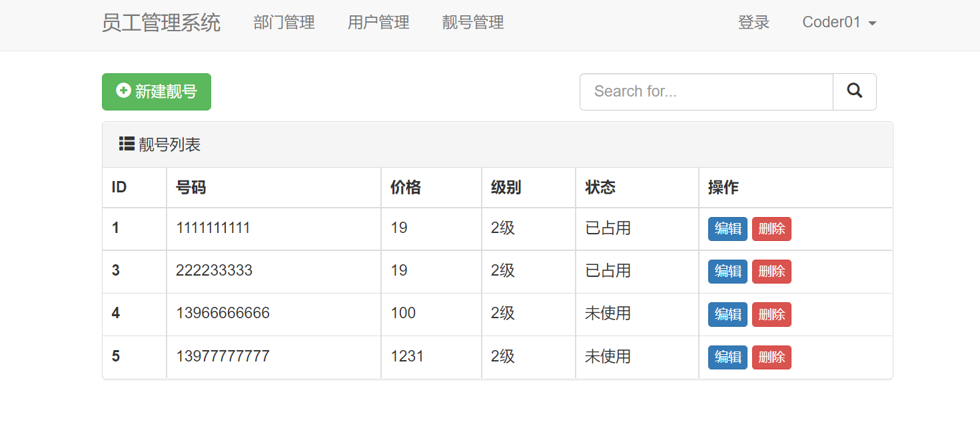Image resolution: width=980 pixels, height=442 pixels.
Task: Edit the record with number 222233333
Action: (727, 271)
